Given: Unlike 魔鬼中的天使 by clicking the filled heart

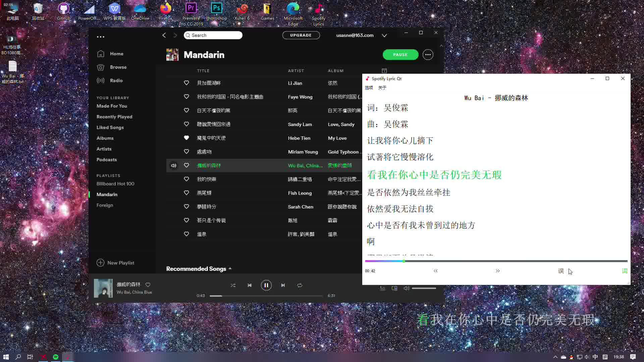Looking at the screenshot, I should [x=186, y=138].
